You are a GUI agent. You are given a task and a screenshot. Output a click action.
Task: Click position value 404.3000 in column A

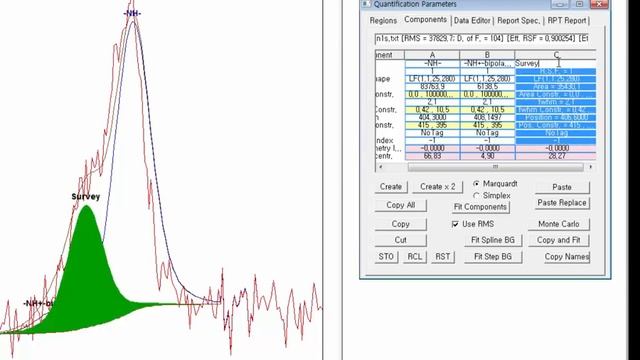coord(432,118)
